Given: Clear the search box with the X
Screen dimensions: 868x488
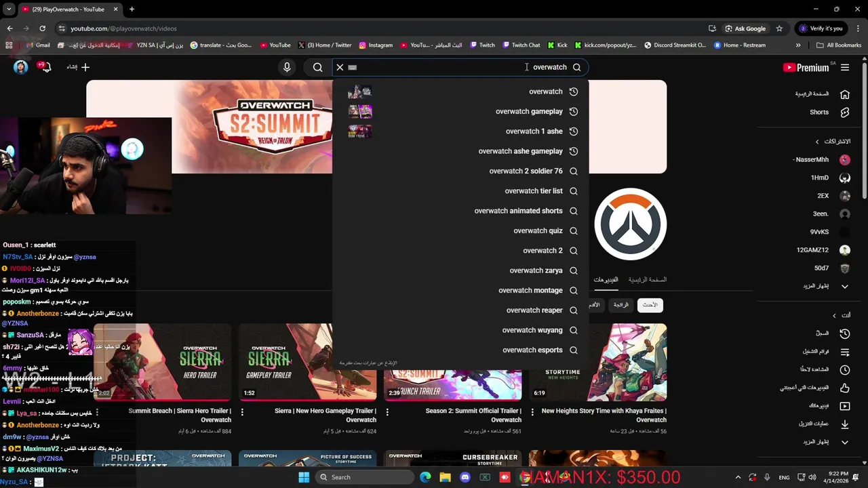Looking at the screenshot, I should pos(340,67).
